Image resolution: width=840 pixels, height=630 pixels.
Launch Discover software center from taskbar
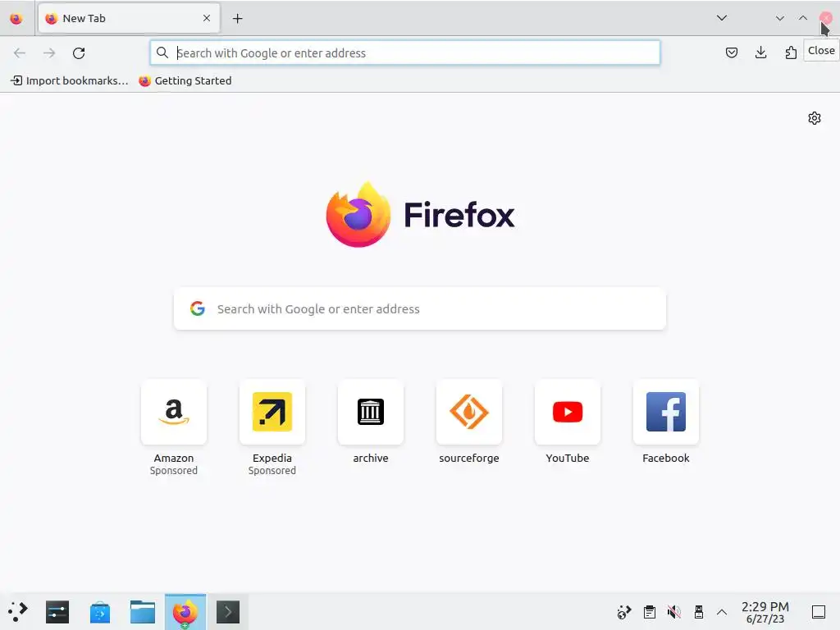point(99,612)
